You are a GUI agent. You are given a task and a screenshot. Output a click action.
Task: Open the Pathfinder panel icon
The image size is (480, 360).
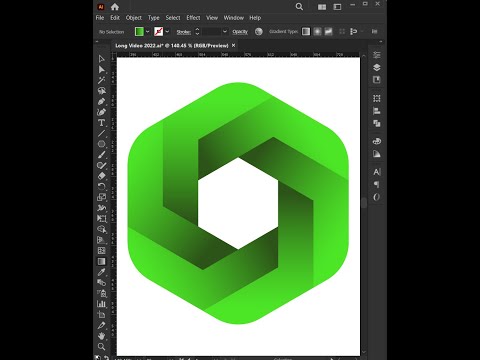377,124
